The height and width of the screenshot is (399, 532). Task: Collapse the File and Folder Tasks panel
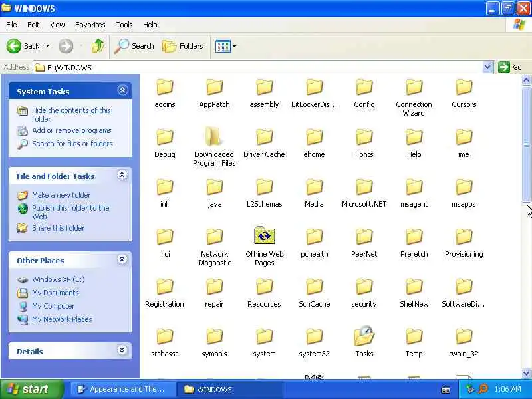coord(122,175)
